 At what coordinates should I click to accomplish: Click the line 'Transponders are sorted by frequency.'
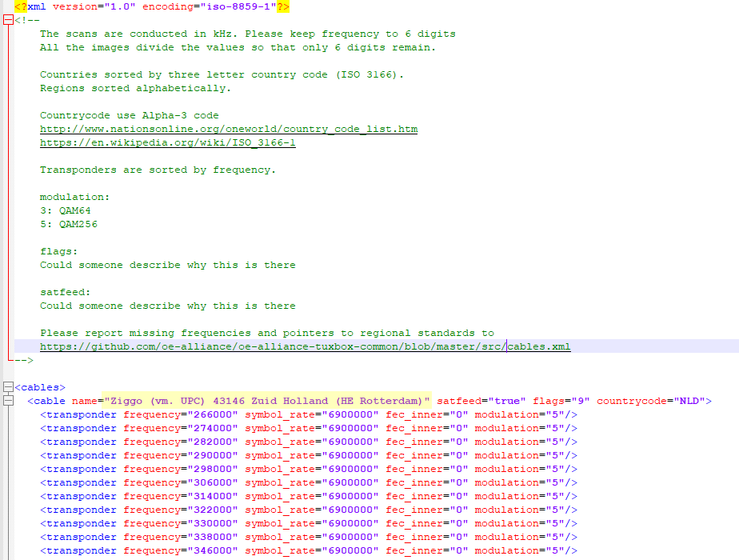tap(158, 170)
